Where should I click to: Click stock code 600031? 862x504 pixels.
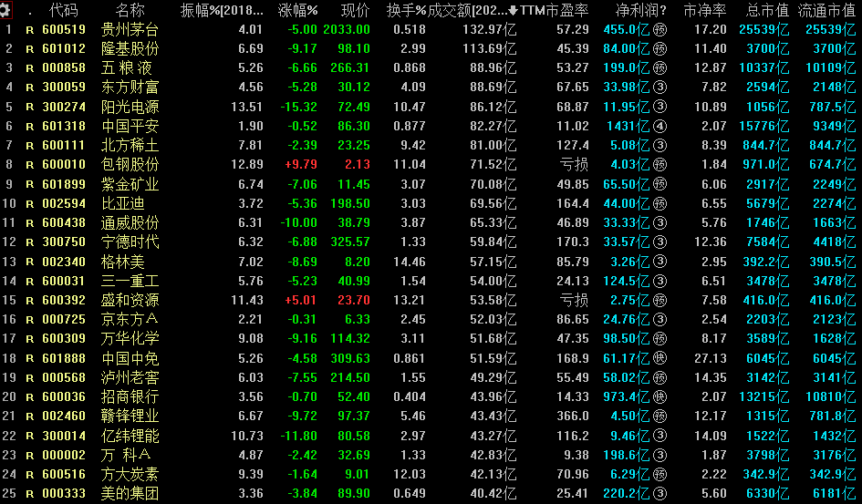pyautogui.click(x=64, y=281)
